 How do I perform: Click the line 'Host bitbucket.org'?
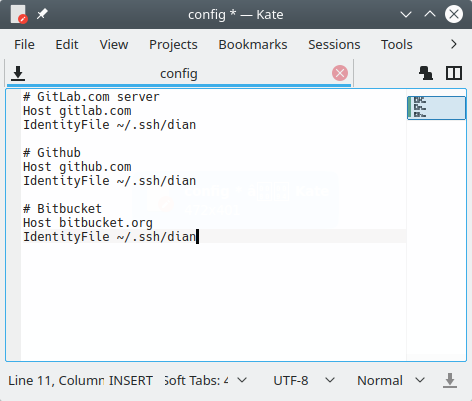(x=88, y=223)
